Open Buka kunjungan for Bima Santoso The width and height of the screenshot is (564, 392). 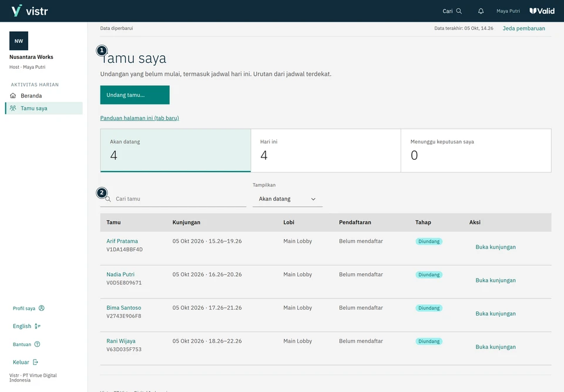[x=496, y=313]
